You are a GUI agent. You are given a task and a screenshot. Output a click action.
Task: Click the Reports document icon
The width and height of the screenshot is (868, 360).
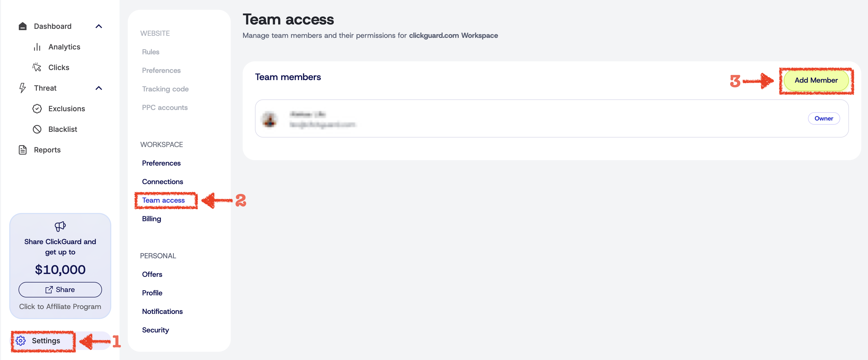pos(23,150)
